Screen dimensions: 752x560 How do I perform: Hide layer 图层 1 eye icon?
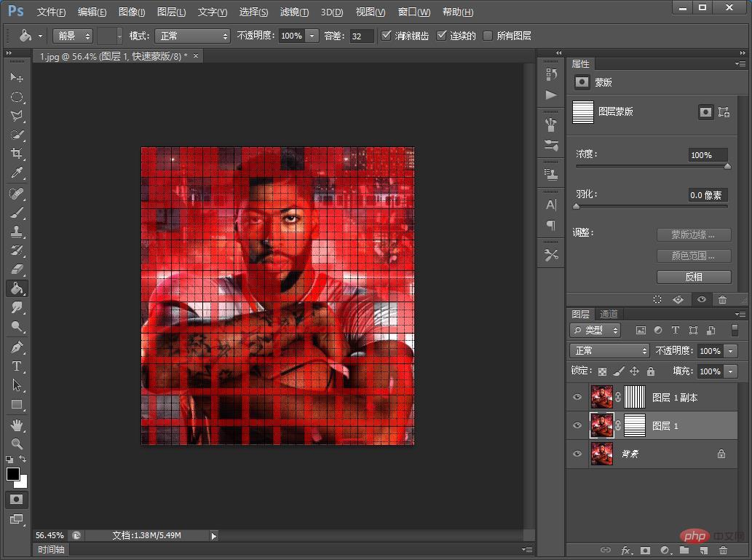pos(577,425)
